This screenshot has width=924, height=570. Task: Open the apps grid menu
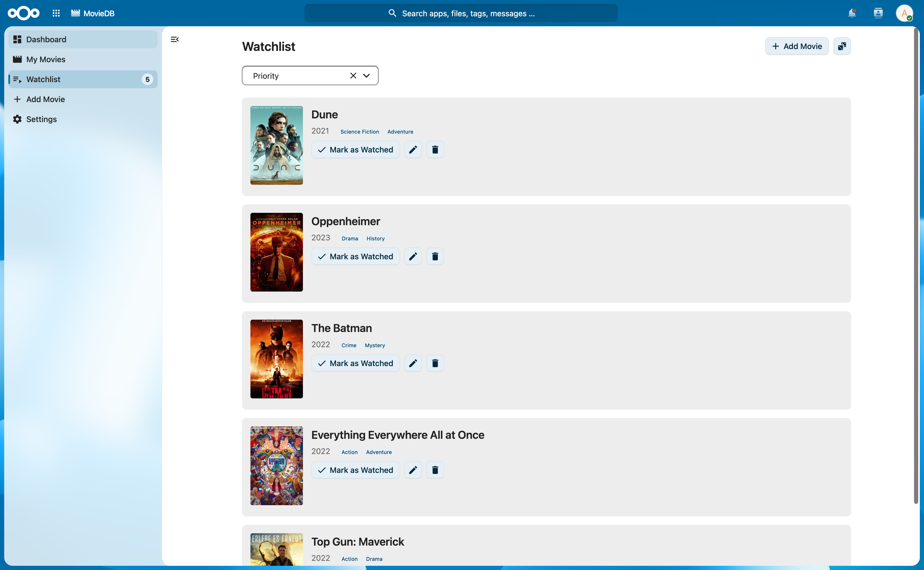click(x=56, y=13)
